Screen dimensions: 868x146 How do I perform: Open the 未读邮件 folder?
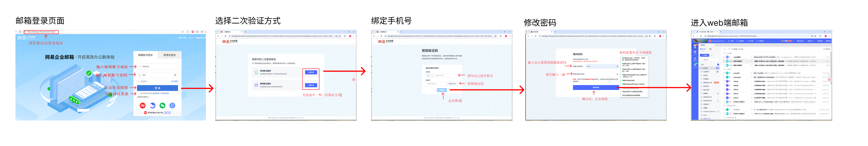709,72
